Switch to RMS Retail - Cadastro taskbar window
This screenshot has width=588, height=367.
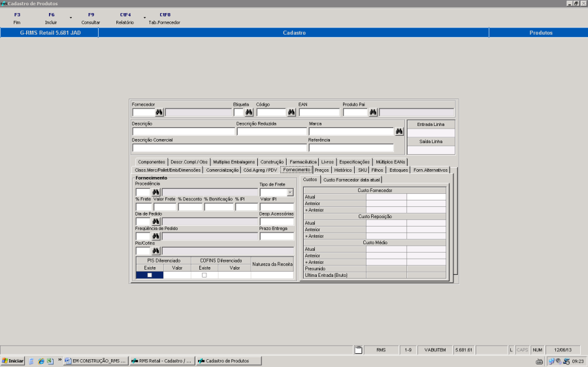(x=163, y=361)
